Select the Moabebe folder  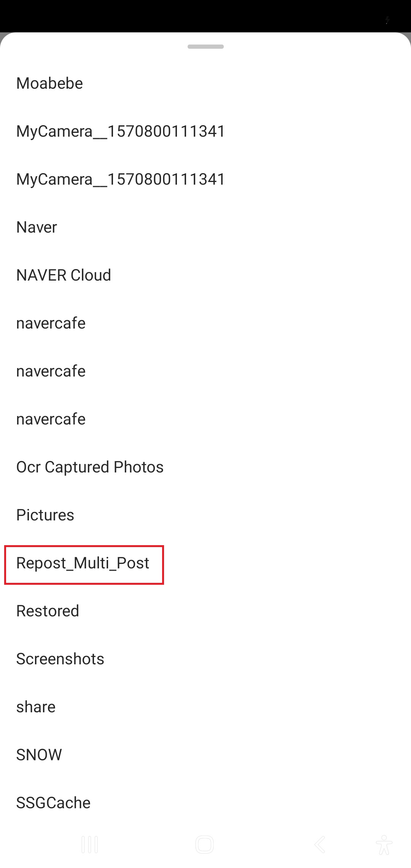(205, 83)
